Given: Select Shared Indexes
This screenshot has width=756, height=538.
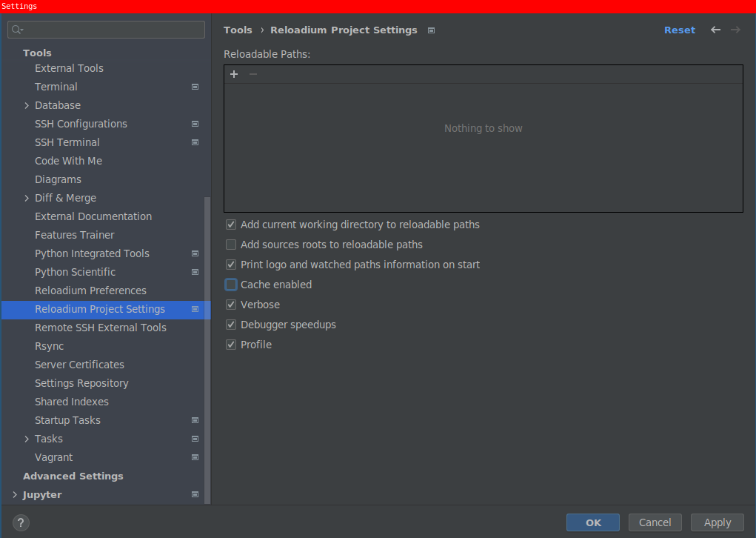Looking at the screenshot, I should pos(71,402).
